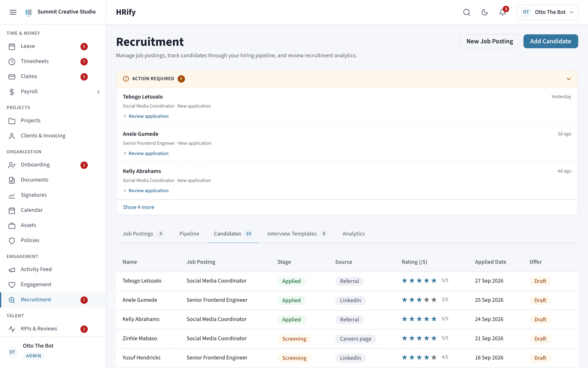Viewport: 588px width, 368px height.
Task: Click the Recruitment magnifier icon
Action: pos(12,300)
